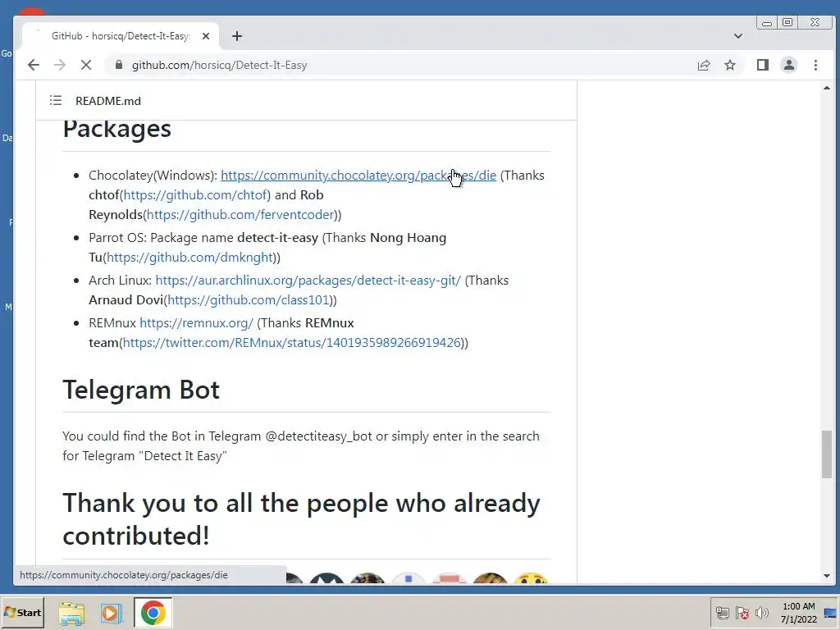Open the remnux.org link
Viewport: 840px width, 630px height.
pyautogui.click(x=197, y=323)
